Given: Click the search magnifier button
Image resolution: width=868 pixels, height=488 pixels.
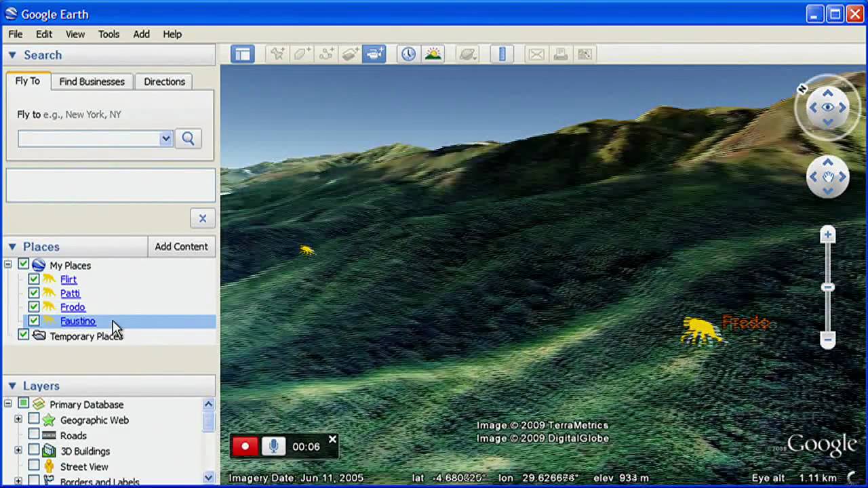Looking at the screenshot, I should [188, 138].
